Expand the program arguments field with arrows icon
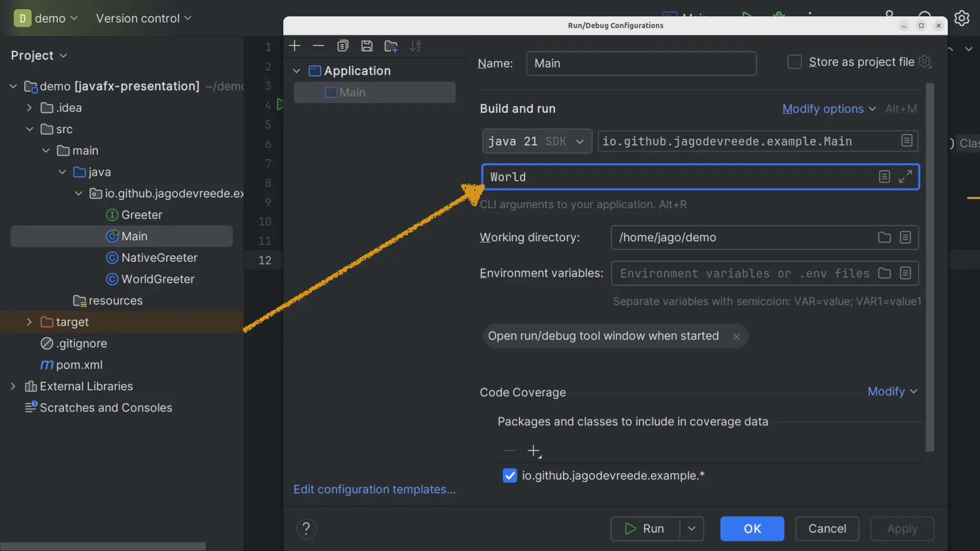Image resolution: width=980 pixels, height=551 pixels. click(905, 177)
